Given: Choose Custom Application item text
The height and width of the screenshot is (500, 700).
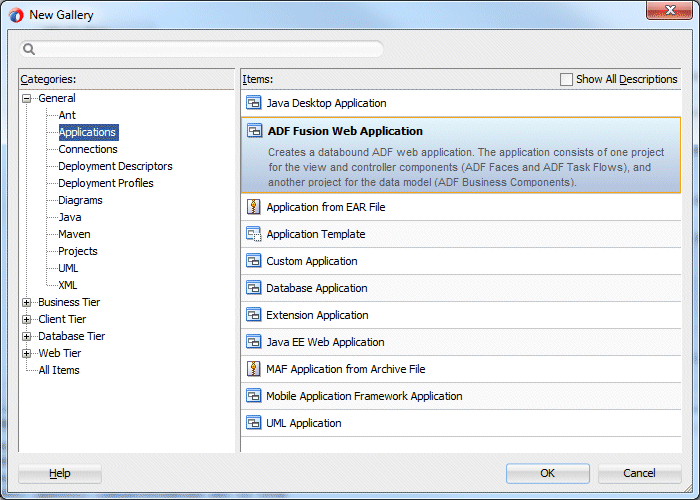Looking at the screenshot, I should pos(312,261).
